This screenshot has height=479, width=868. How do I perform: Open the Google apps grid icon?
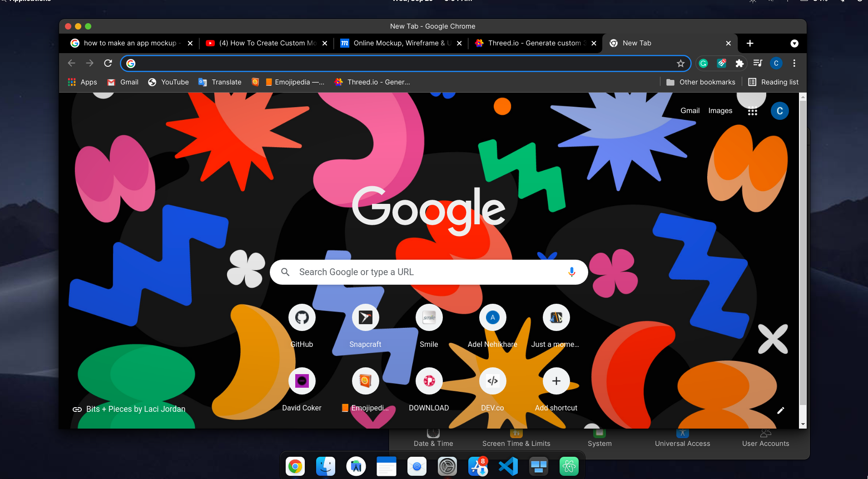coord(752,111)
